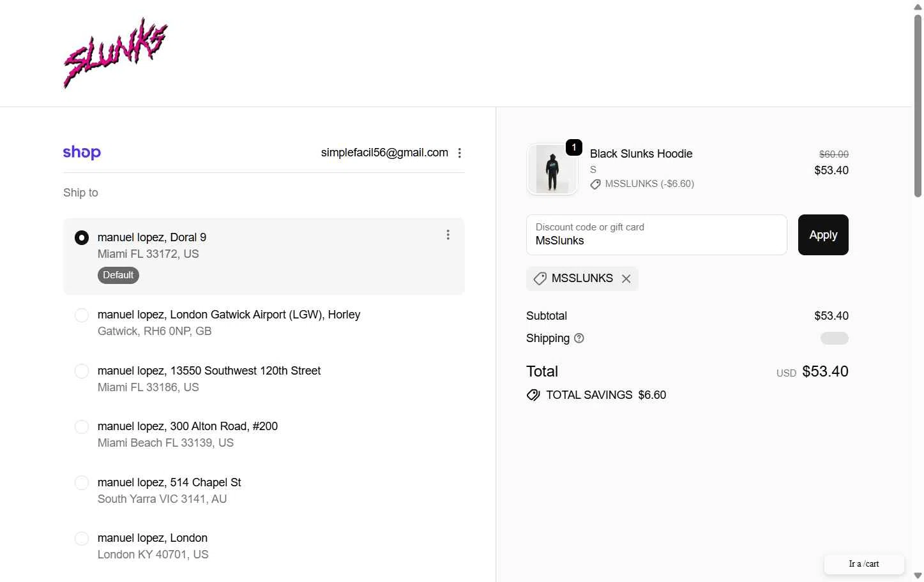Click the 'Ir a /cart' button

click(863, 564)
